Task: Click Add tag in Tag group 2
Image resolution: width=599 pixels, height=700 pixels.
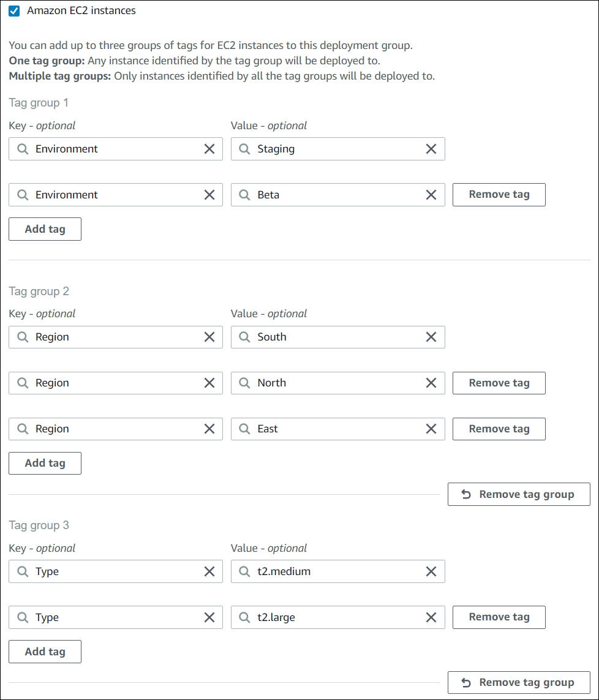Action: point(45,463)
